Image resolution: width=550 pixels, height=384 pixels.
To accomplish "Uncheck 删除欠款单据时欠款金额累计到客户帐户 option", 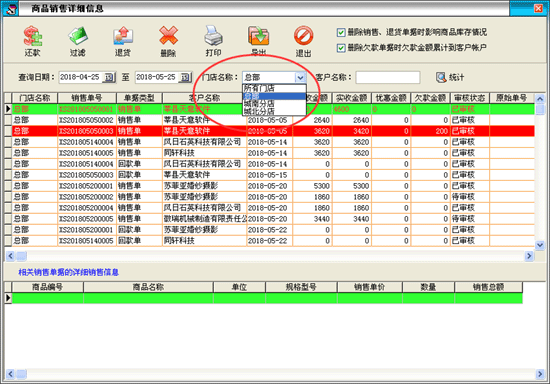I will (341, 48).
